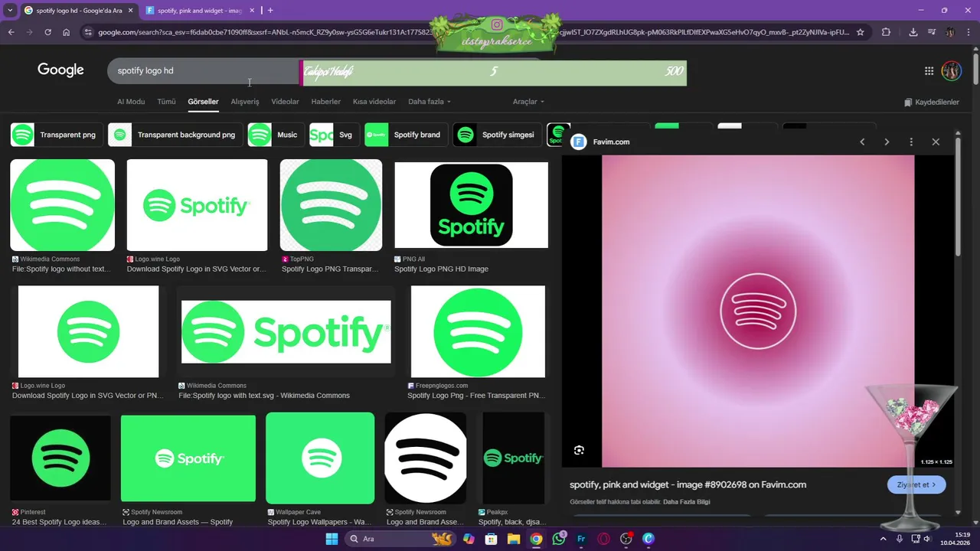Filter by Spotify simgesi chip
Viewport: 980px width, 551px height.
(498, 135)
